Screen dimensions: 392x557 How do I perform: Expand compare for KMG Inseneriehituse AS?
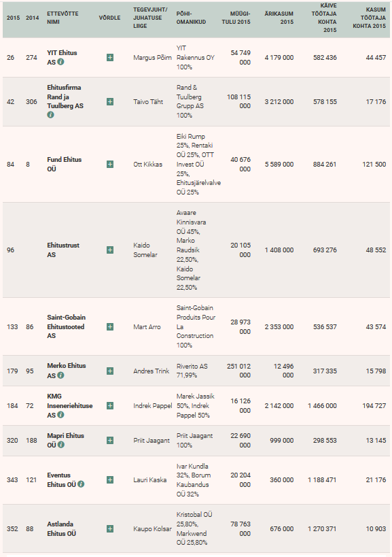[x=110, y=405]
